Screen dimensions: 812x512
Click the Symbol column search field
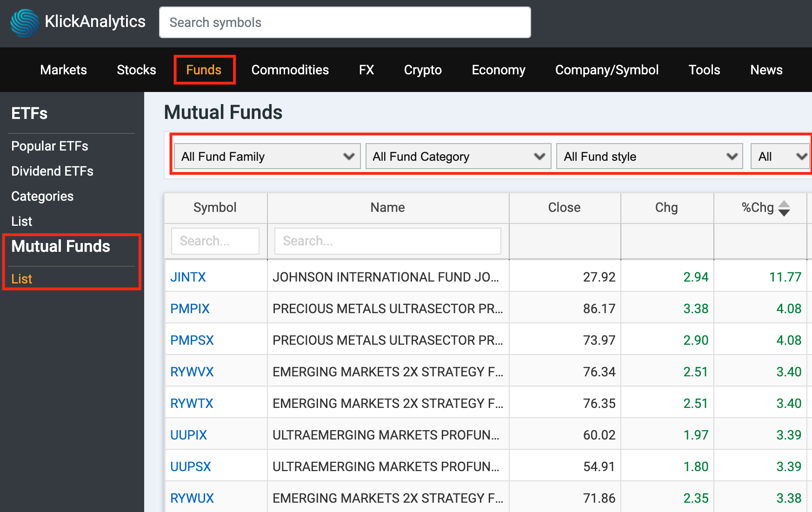tap(215, 241)
